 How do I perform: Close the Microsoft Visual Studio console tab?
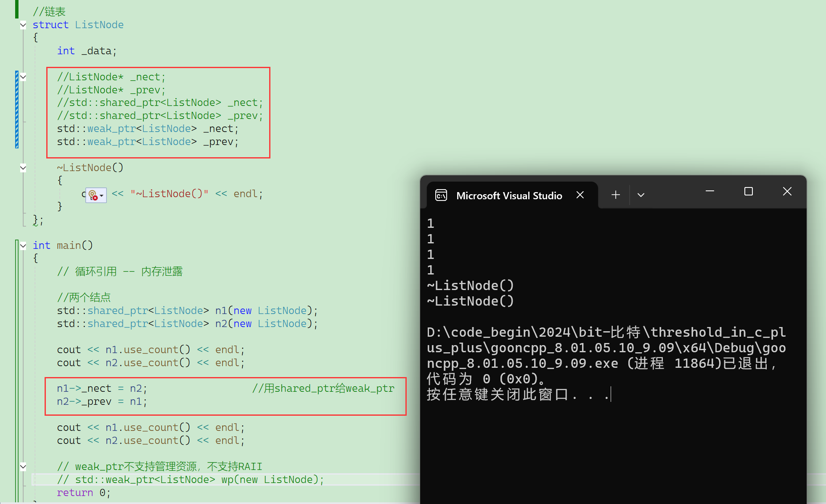click(580, 195)
